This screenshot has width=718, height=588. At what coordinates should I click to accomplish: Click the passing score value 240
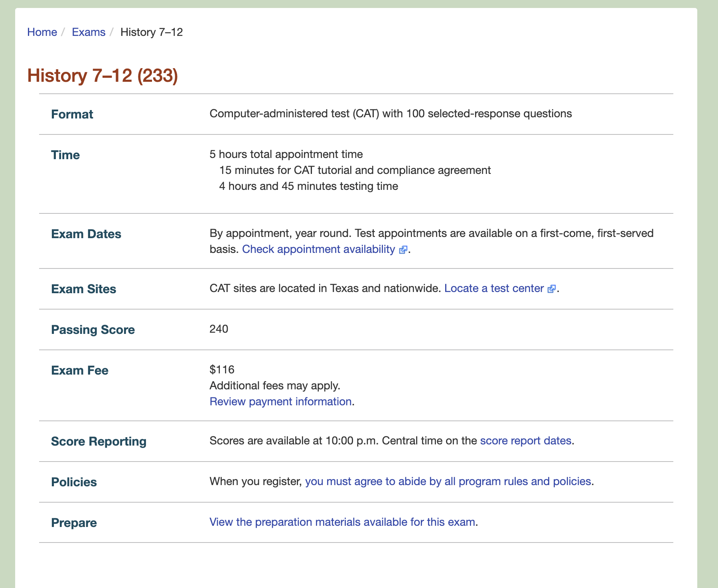pyautogui.click(x=219, y=329)
